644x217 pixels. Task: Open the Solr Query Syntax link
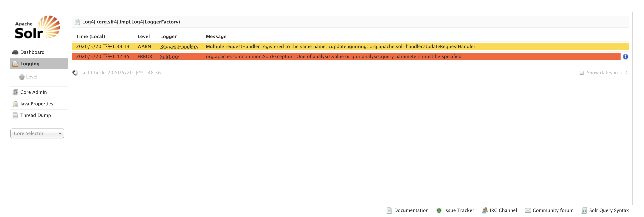tap(608, 210)
